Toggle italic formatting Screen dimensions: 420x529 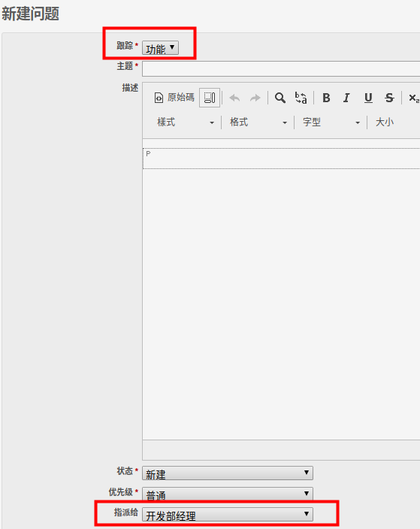tap(346, 98)
